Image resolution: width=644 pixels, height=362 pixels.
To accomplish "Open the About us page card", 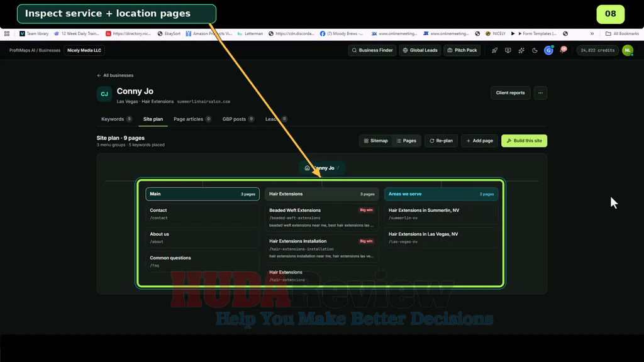I will (x=203, y=238).
